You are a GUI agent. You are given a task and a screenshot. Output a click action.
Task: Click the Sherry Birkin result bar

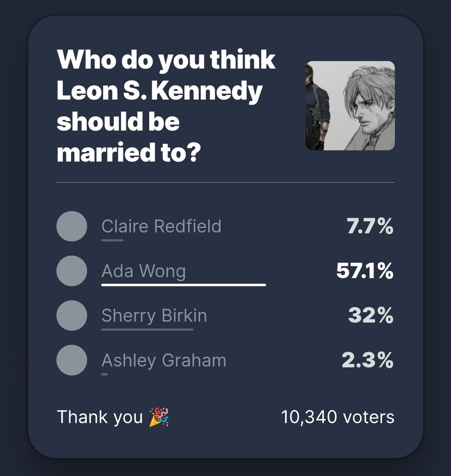(147, 329)
